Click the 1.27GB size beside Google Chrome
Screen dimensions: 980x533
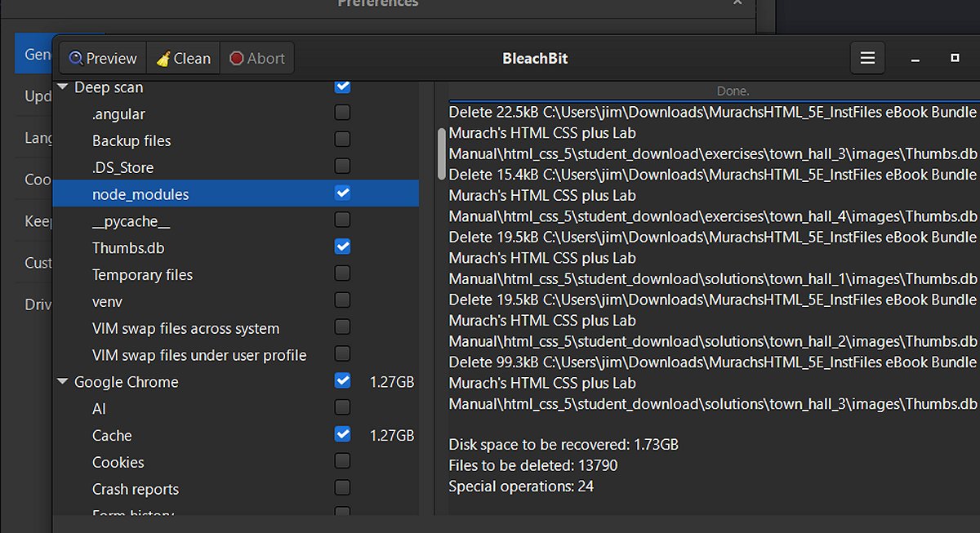pos(392,381)
